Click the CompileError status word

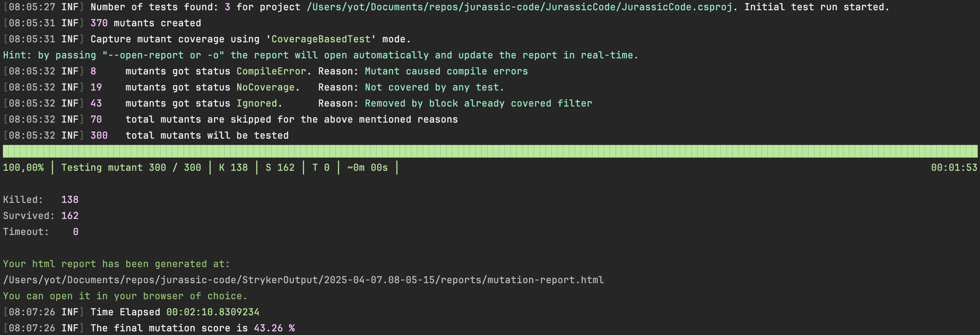(271, 71)
